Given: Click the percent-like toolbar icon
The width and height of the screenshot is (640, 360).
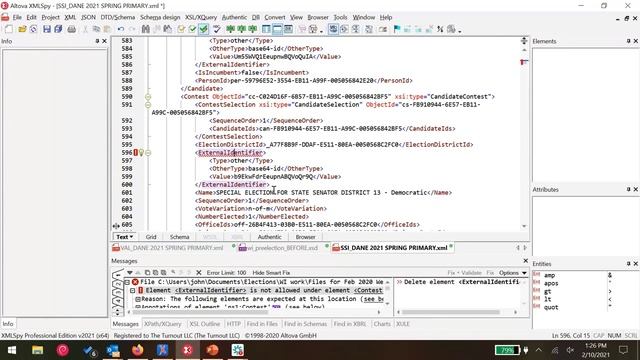Looking at the screenshot, I should click(x=440, y=29).
